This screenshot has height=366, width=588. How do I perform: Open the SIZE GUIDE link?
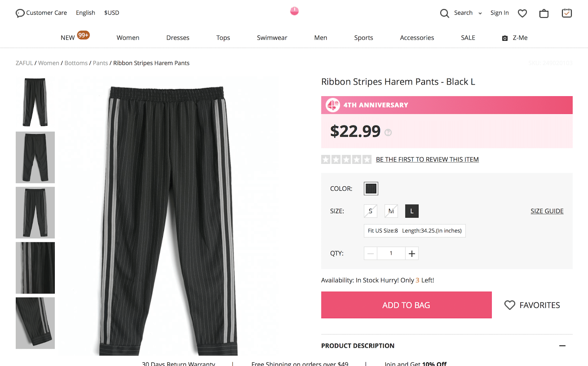547,211
